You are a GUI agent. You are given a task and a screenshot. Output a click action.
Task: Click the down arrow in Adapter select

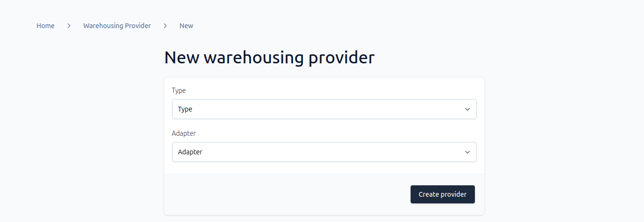click(x=467, y=152)
